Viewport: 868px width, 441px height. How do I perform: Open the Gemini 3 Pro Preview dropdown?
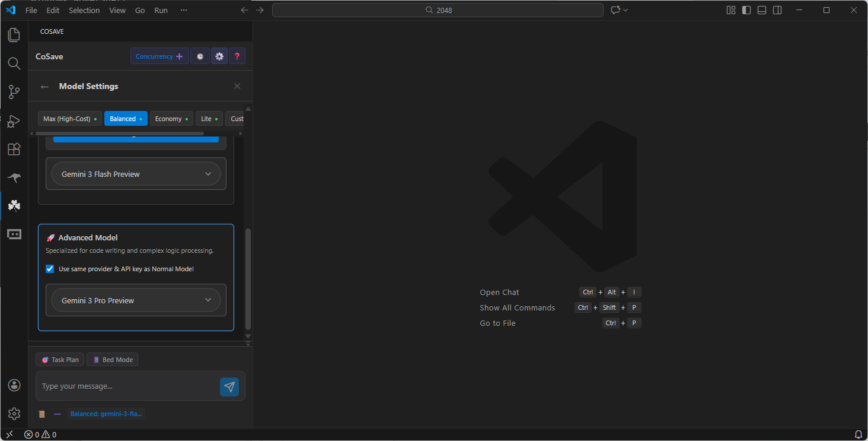tap(136, 300)
